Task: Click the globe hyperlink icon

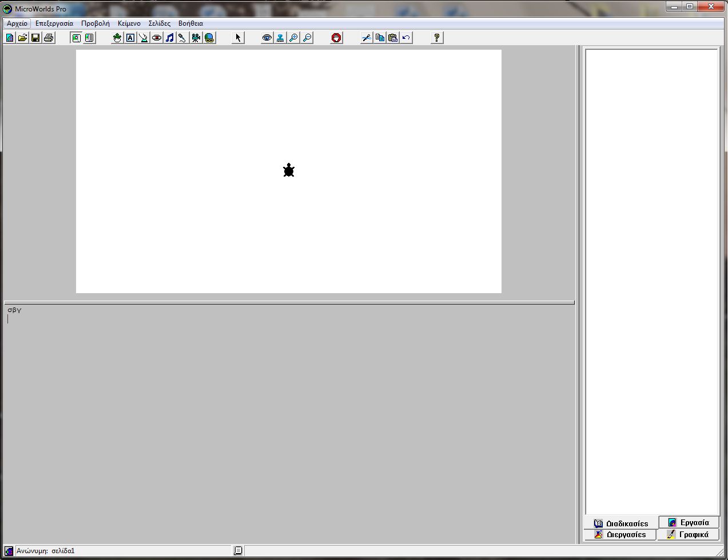Action: point(209,38)
